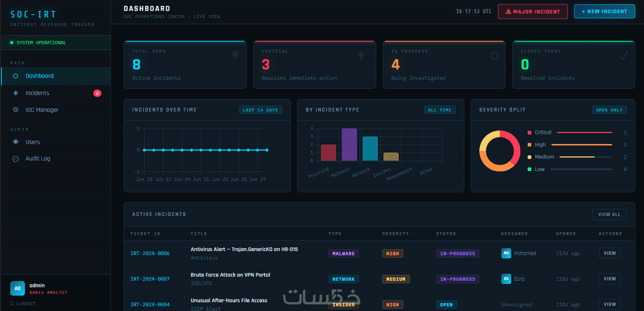
Task: Click the Incidents diamond icon in sidebar
Action: click(15, 93)
